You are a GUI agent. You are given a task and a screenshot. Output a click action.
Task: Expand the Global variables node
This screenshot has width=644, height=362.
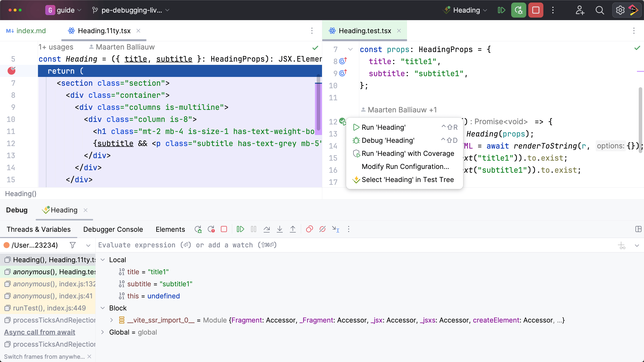pos(103,332)
